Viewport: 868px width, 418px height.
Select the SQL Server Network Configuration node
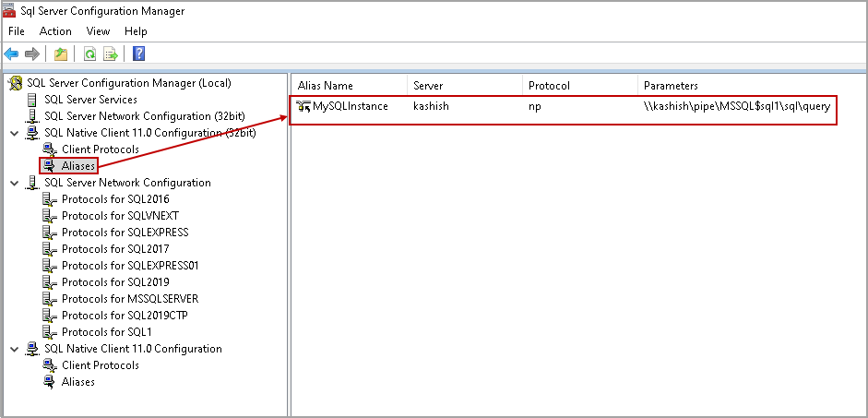127,183
